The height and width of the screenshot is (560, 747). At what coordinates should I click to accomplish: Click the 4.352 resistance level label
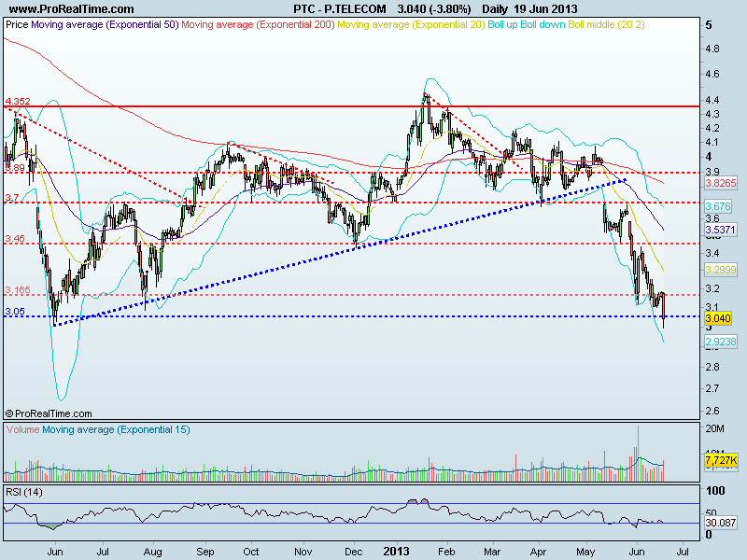18,101
